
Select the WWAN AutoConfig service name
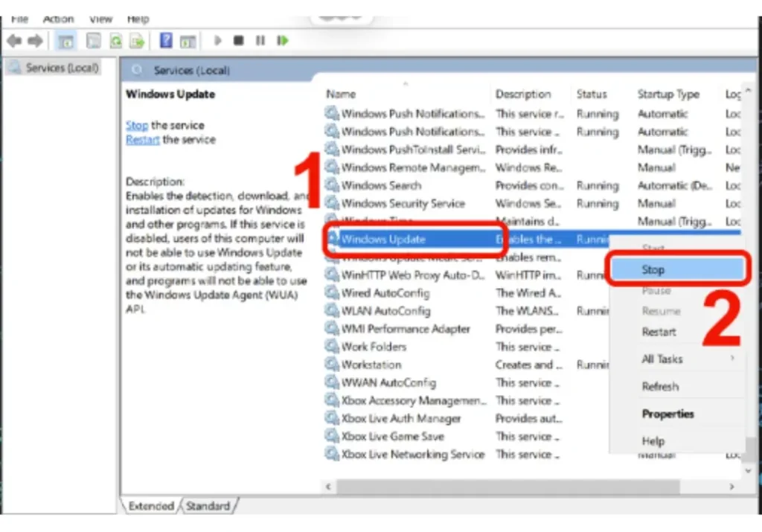[388, 383]
